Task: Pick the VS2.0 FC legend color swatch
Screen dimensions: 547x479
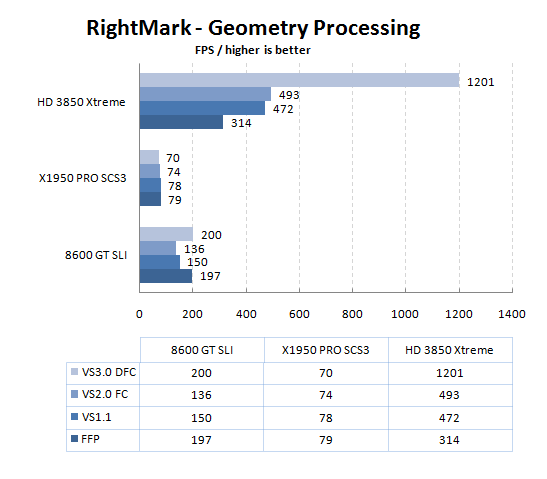Action: pos(74,394)
